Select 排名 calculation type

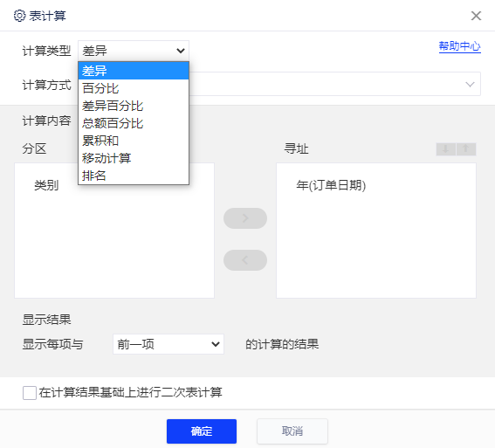pyautogui.click(x=134, y=176)
